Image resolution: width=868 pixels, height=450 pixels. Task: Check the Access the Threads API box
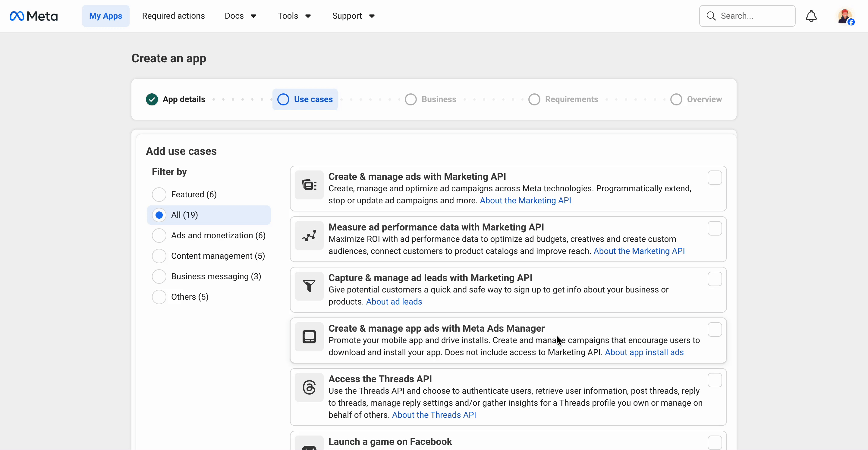point(714,380)
